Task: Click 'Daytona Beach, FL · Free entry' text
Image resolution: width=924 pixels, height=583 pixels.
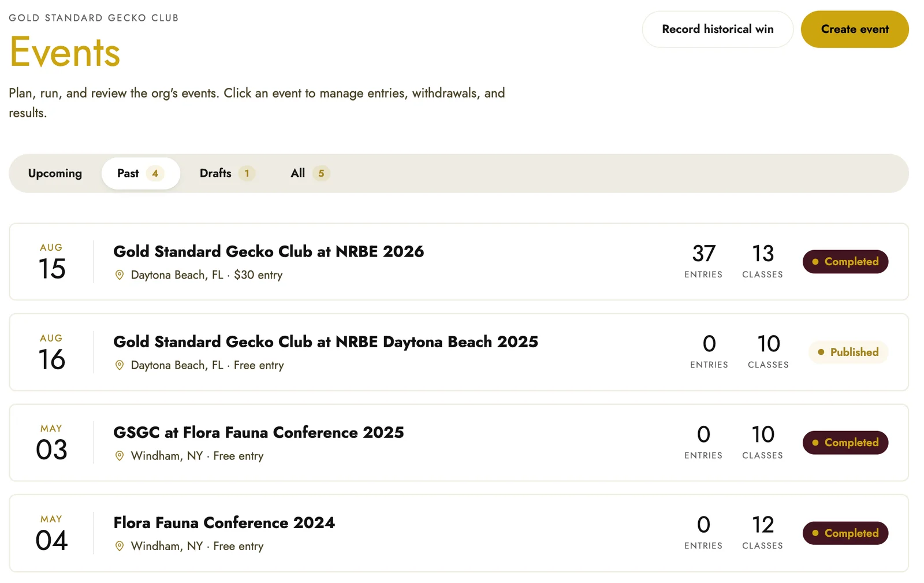Action: point(207,365)
